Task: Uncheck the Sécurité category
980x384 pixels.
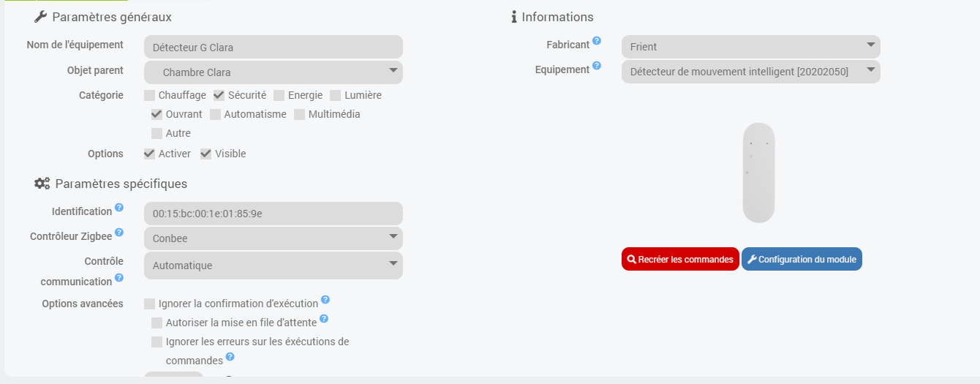Action: (x=219, y=95)
